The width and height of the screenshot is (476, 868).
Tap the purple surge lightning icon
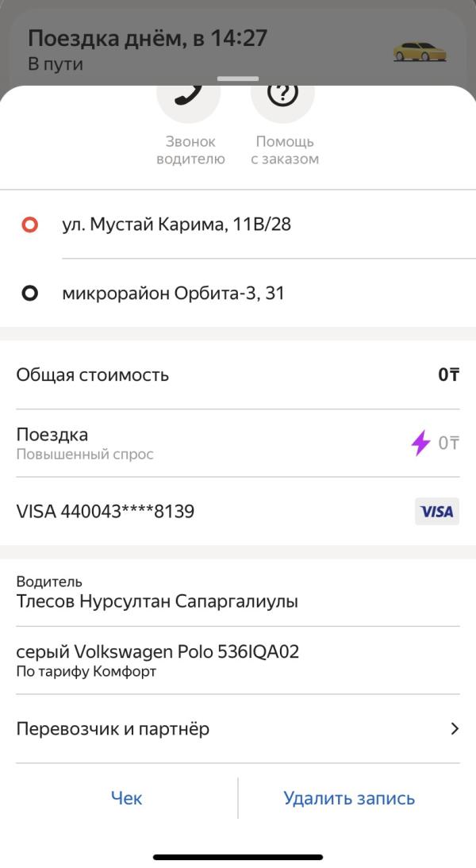[x=420, y=443]
